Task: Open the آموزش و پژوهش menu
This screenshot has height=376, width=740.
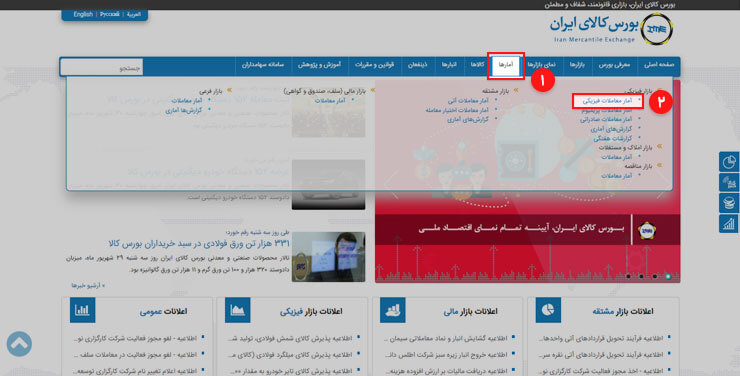Action: coord(319,65)
